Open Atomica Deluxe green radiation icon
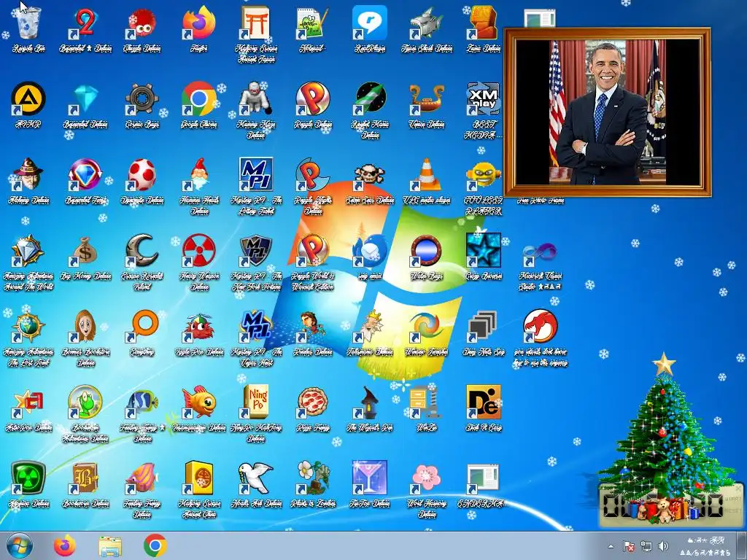This screenshot has width=747, height=560. coord(28,478)
